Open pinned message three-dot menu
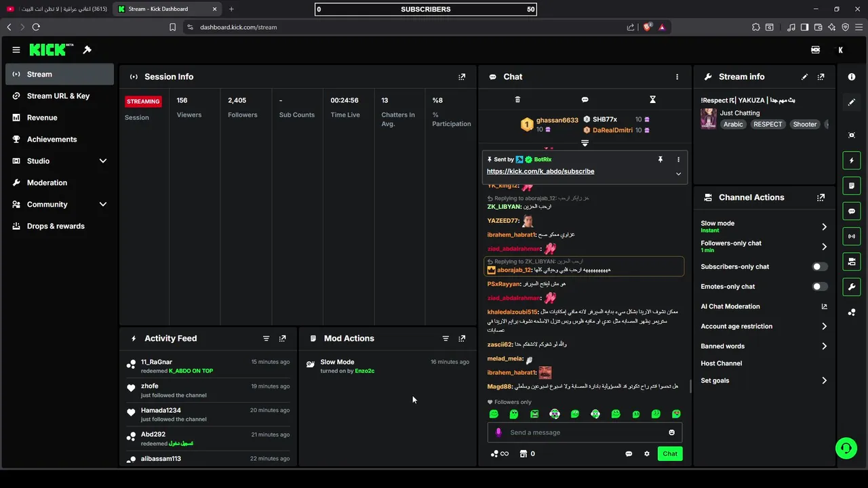 tap(678, 159)
